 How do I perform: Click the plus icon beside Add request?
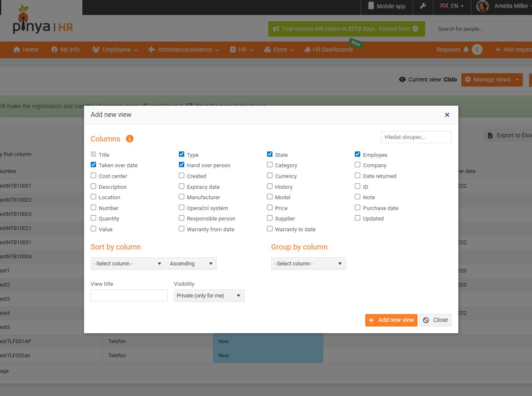(x=497, y=49)
